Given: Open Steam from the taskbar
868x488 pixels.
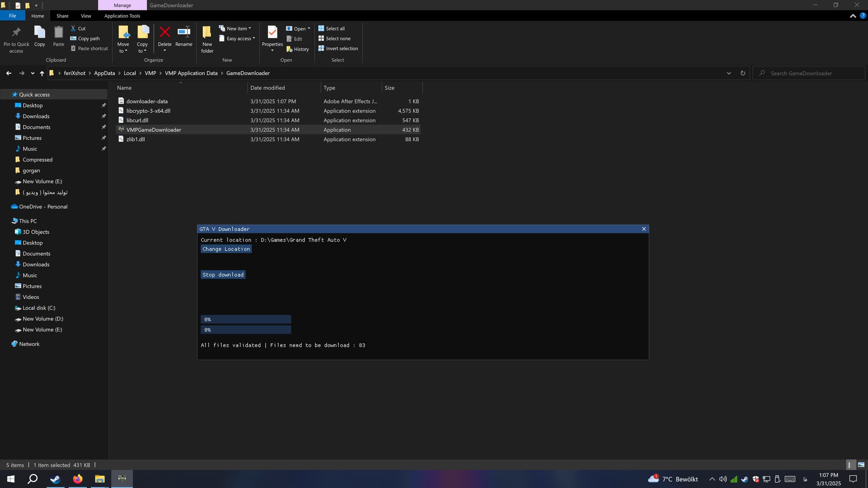Looking at the screenshot, I should (x=55, y=479).
